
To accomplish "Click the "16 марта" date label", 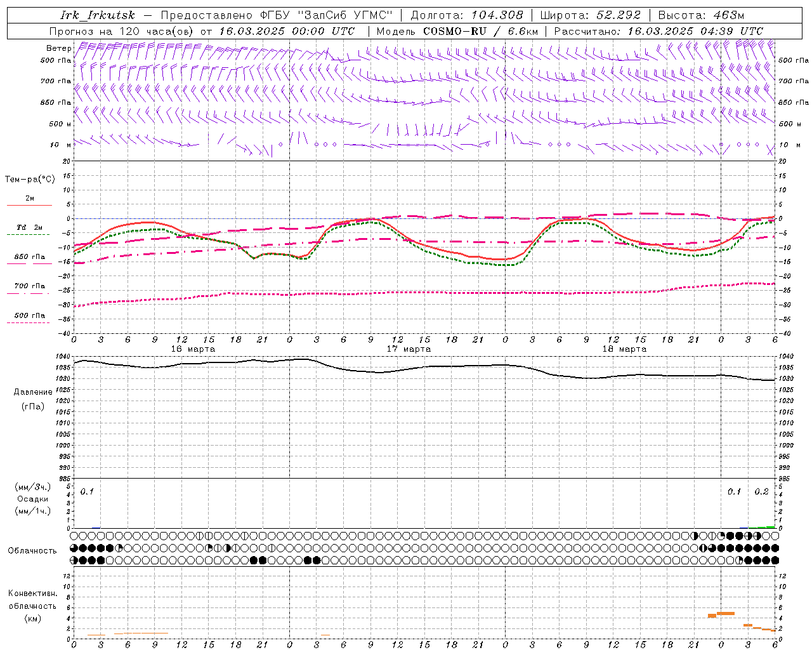I will 193,349.
